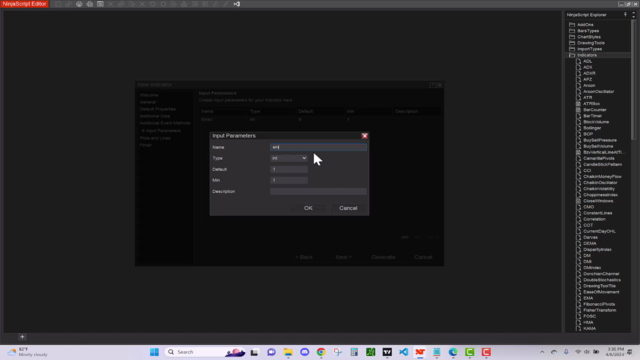Click the Min value field

289,180
